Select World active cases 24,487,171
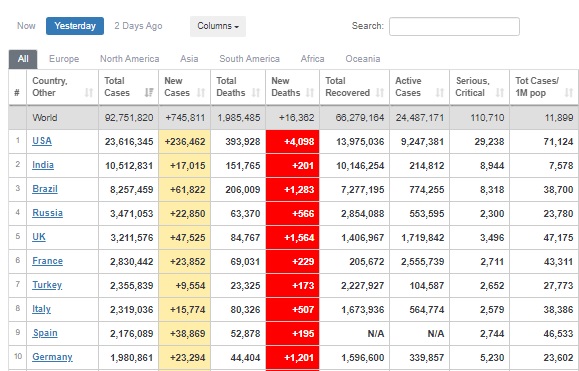The width and height of the screenshot is (579, 371). [x=419, y=118]
